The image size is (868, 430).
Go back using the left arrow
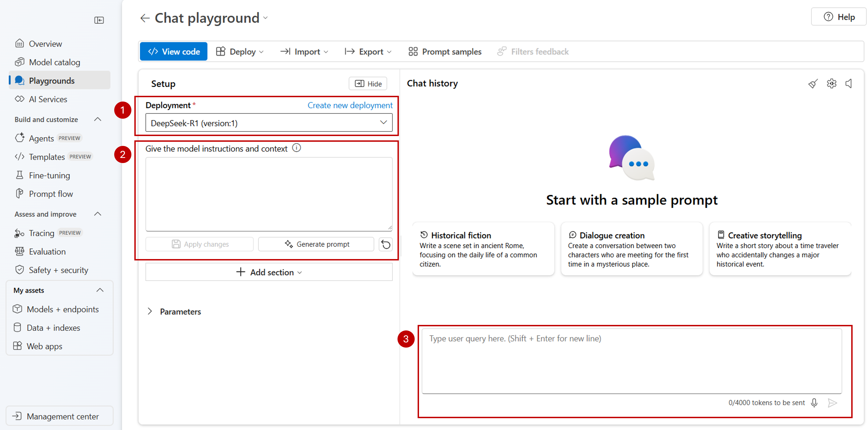click(145, 18)
